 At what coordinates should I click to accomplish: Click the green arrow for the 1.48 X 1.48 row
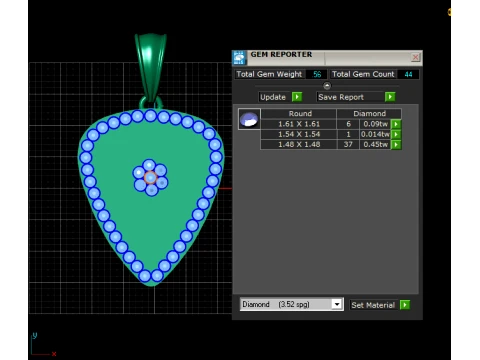[x=396, y=145]
